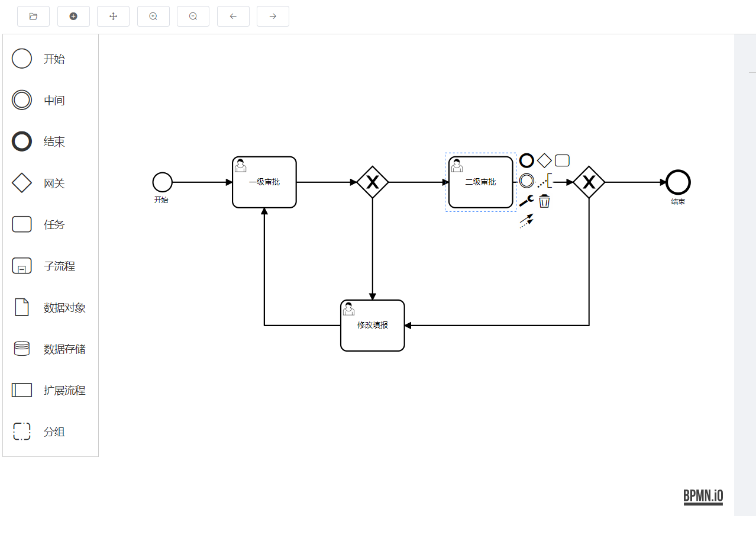Click the connect arrows icon in context pad
The width and height of the screenshot is (756, 544).
[x=526, y=221]
